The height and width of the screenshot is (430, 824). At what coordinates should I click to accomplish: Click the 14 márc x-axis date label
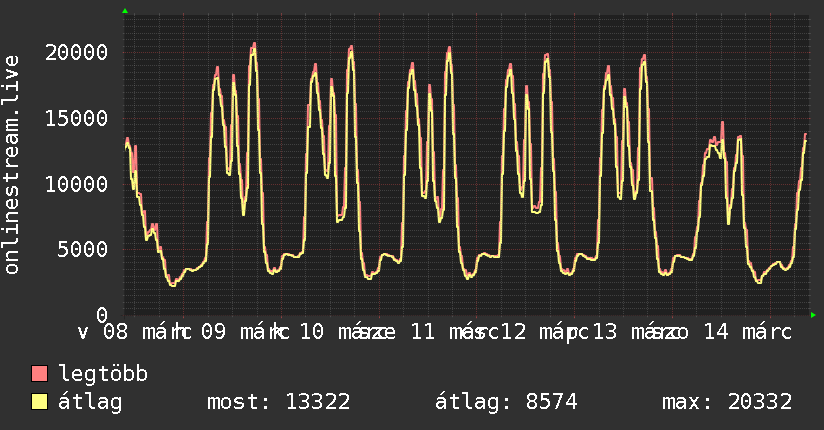pyautogui.click(x=747, y=332)
